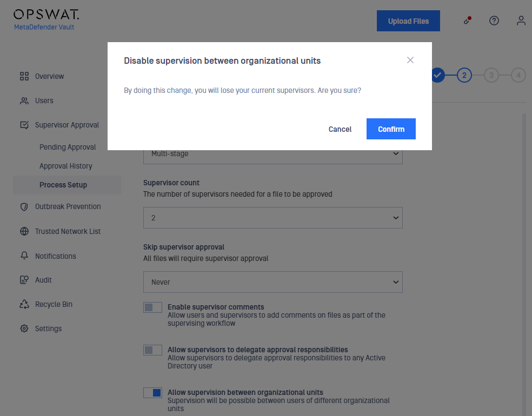Open the user profile icon

521,21
